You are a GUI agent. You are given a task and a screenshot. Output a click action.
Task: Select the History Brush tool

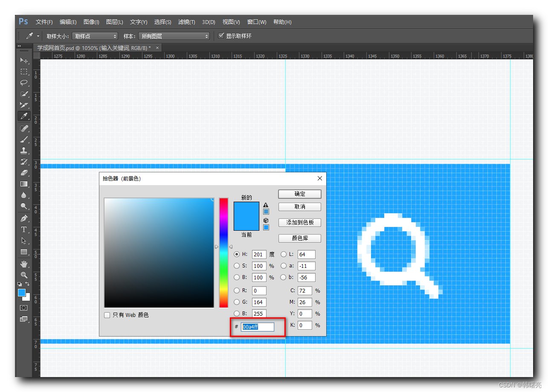pos(24,162)
